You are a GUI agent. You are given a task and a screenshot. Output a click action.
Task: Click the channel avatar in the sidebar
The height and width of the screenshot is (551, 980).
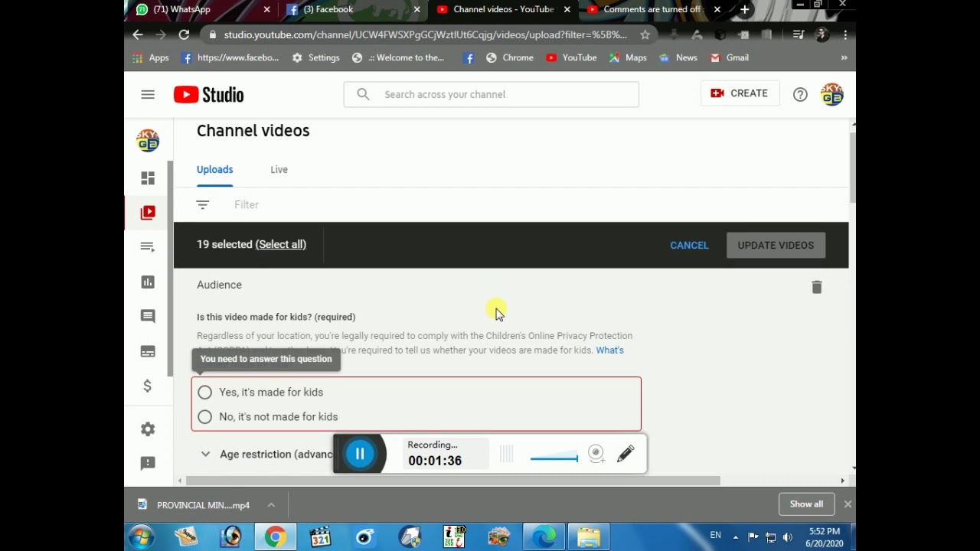tap(148, 141)
